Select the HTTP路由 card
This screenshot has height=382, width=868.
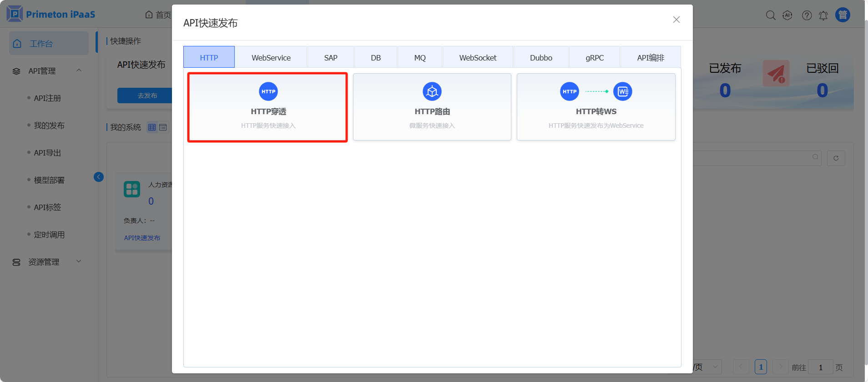432,107
